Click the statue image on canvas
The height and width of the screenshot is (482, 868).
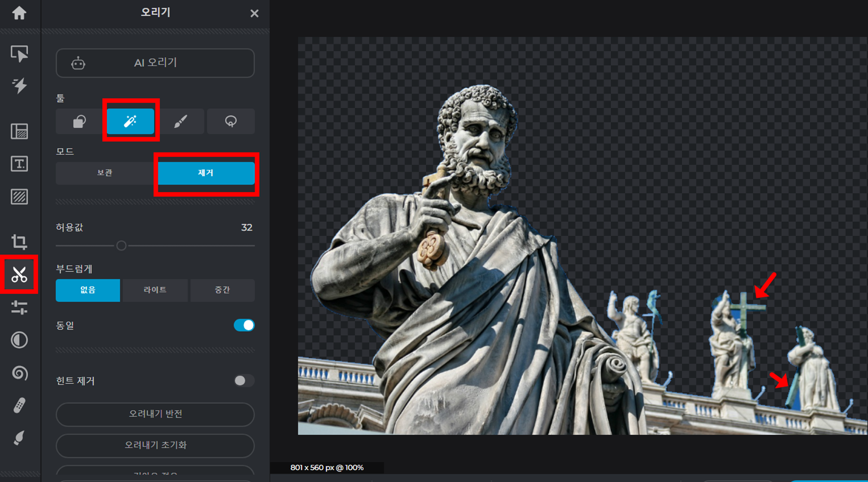(582, 236)
